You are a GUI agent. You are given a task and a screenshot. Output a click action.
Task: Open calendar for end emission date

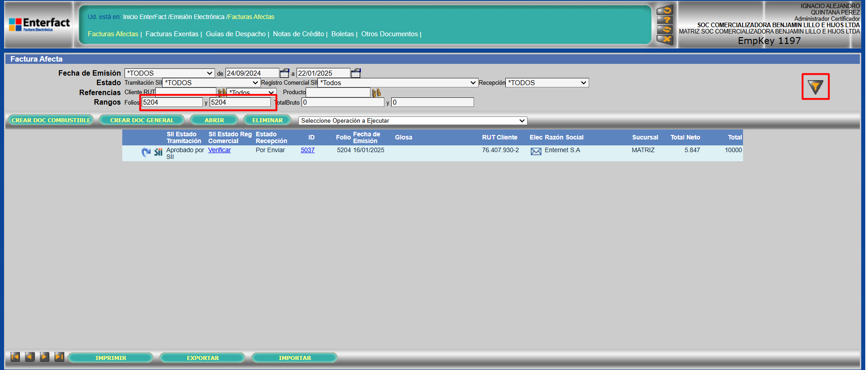pyautogui.click(x=356, y=73)
